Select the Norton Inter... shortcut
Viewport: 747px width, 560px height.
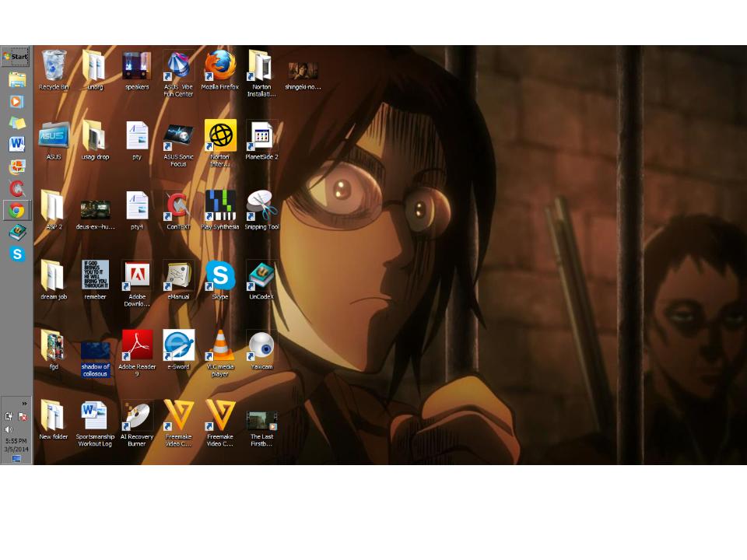(219, 143)
